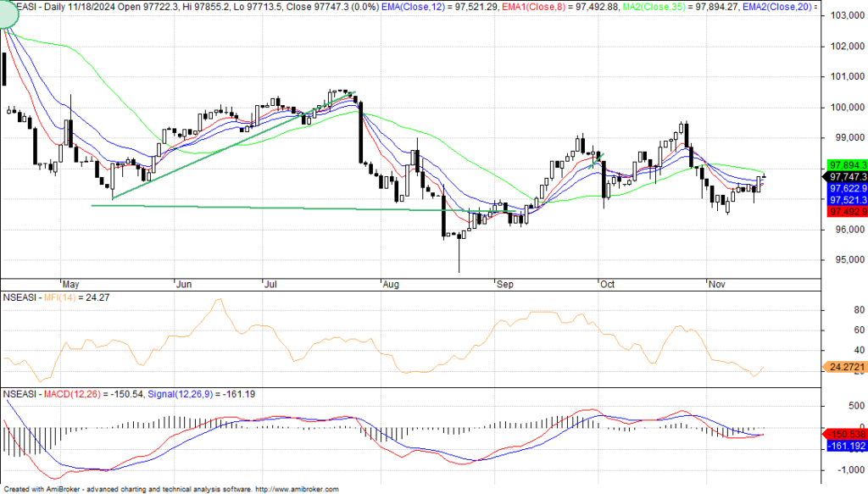Open the www.amibroker.com link in footer

(296, 489)
